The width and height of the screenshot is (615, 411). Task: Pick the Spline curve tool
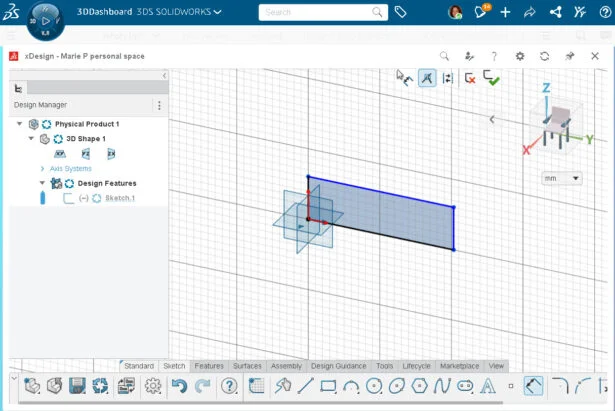(x=442, y=385)
